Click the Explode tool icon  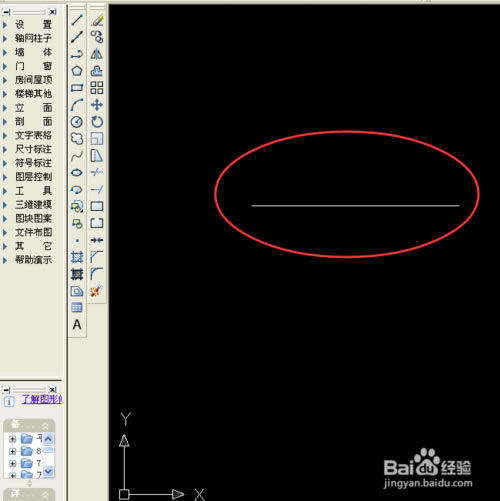point(97,291)
